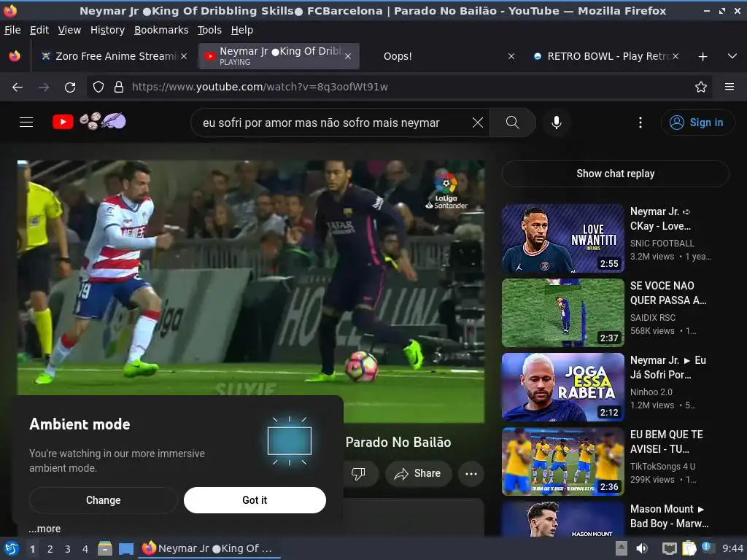Open Mason Mount Bad Boy video title
The height and width of the screenshot is (560, 747).
pos(670,516)
